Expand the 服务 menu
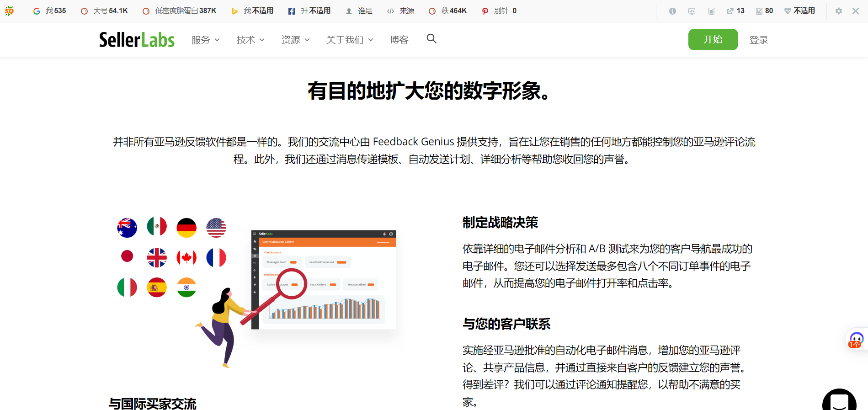868x410 pixels. coord(206,40)
